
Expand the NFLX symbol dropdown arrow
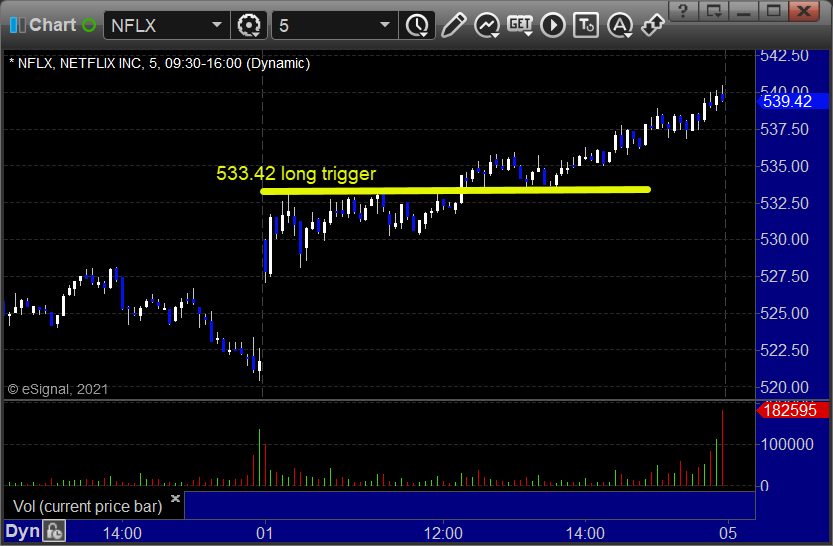coord(217,25)
